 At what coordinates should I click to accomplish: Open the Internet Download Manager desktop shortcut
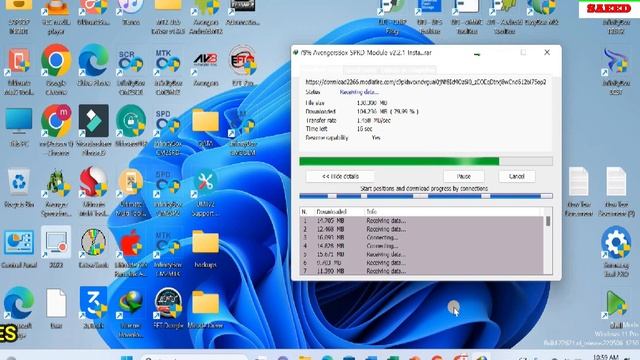131,304
